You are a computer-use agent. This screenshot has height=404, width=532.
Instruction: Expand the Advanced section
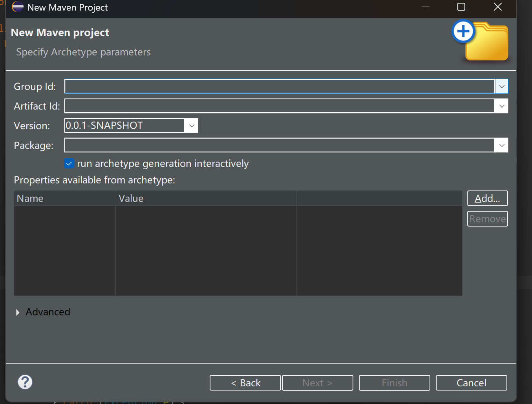18,312
